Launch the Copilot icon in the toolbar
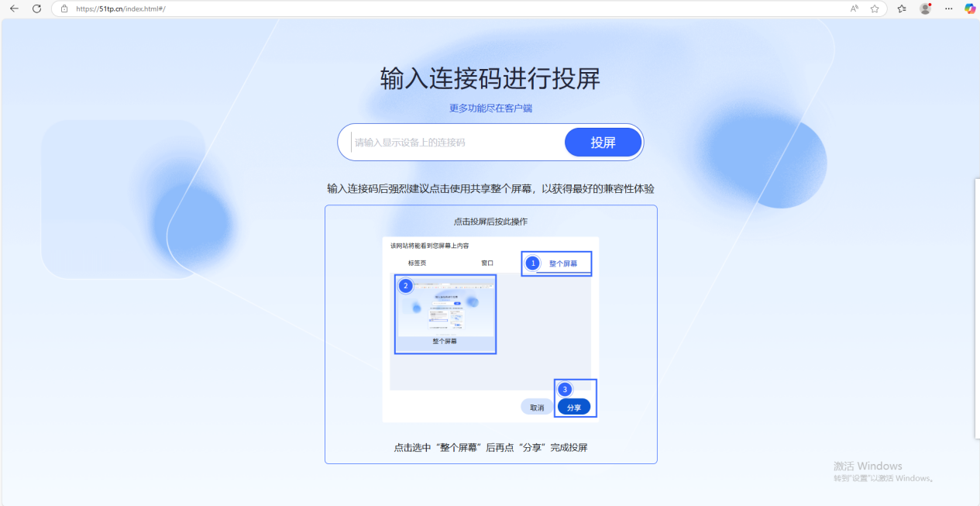The height and width of the screenshot is (506, 980). pyautogui.click(x=970, y=9)
